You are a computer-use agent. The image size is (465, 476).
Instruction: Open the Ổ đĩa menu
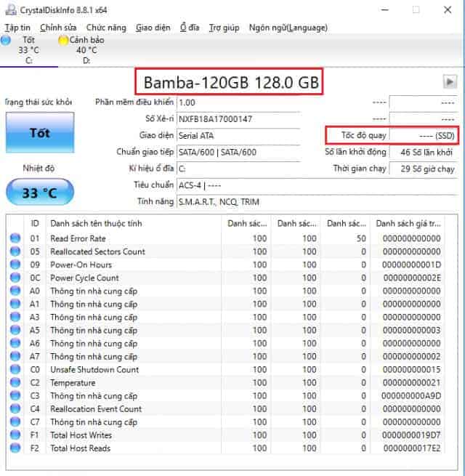190,28
